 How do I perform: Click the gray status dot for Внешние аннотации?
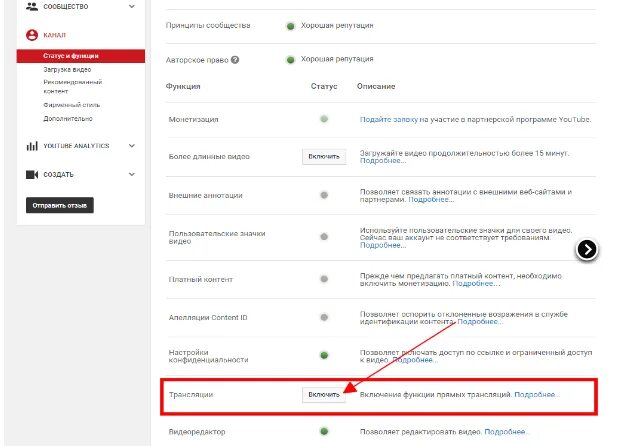pos(324,195)
